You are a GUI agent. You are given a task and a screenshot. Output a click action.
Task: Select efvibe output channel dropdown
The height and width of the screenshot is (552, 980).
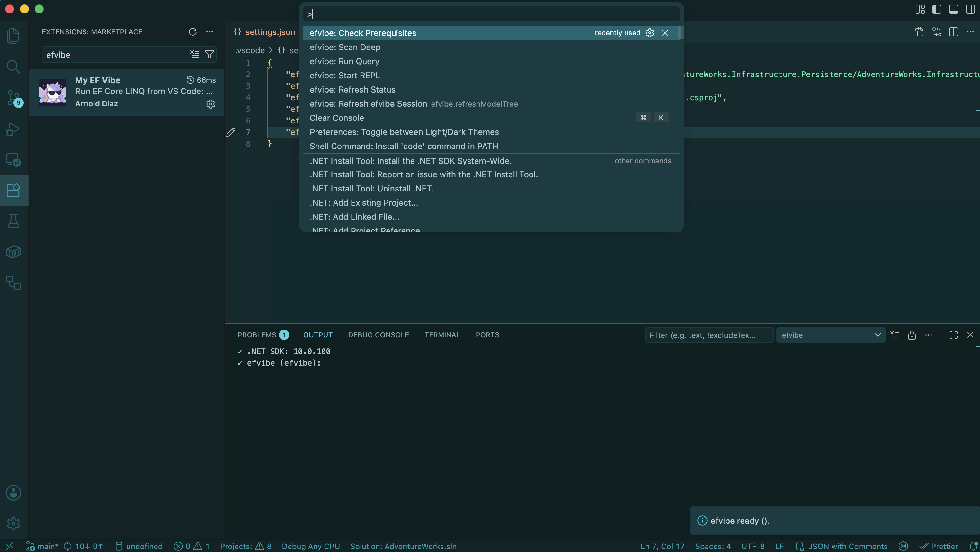point(831,335)
